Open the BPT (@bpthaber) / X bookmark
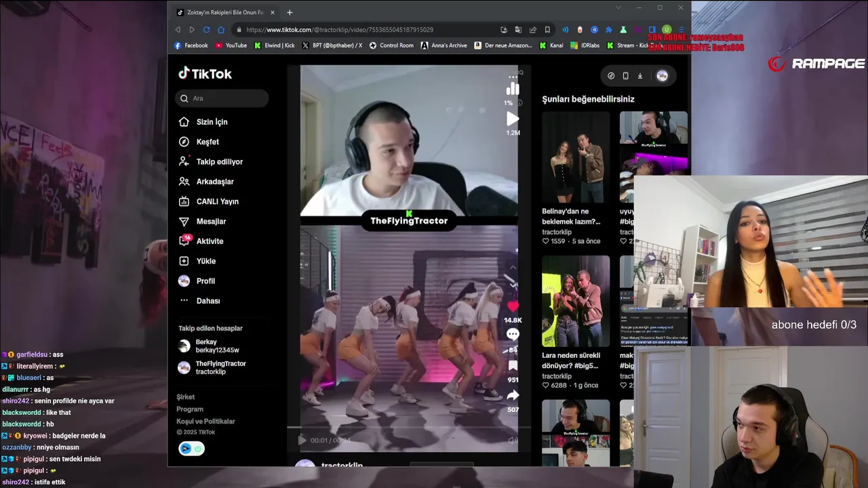 coord(332,45)
